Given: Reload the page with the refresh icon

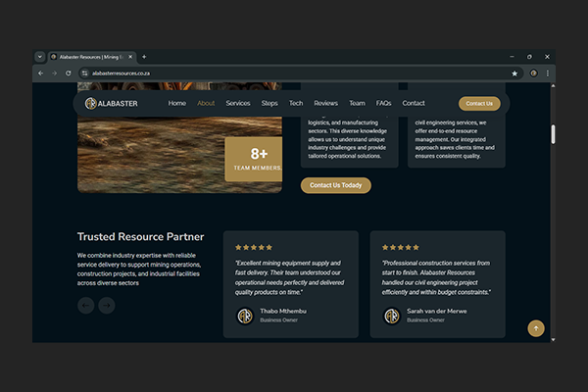Looking at the screenshot, I should [x=69, y=73].
